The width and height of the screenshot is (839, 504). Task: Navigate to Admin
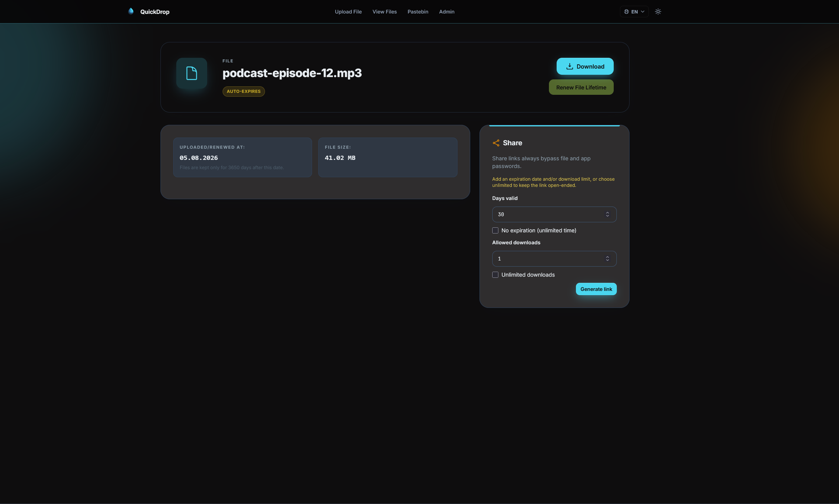[x=447, y=12]
